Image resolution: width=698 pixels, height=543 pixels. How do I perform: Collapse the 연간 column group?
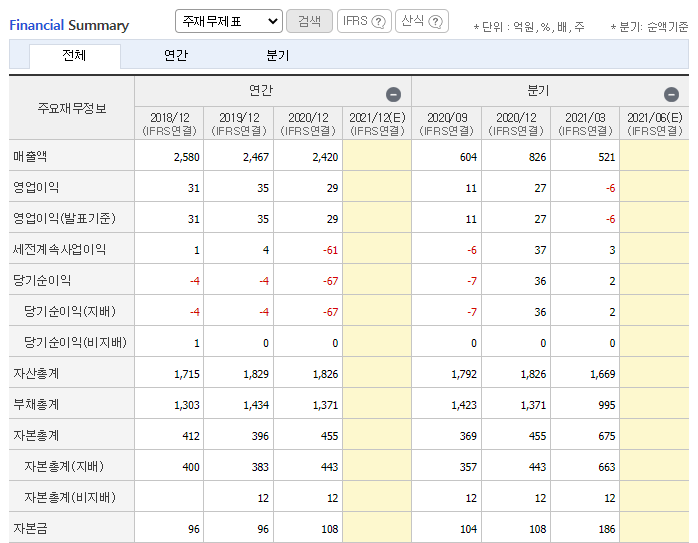[x=393, y=94]
